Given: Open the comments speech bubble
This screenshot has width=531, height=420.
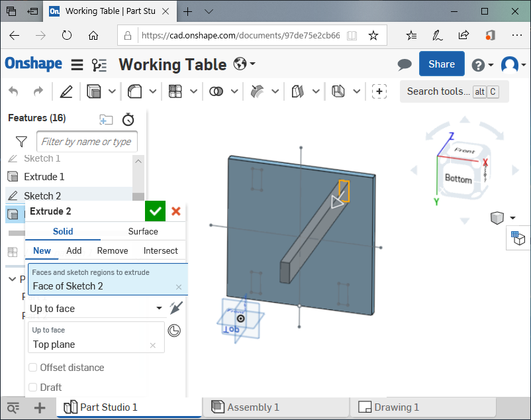Looking at the screenshot, I should pos(405,64).
